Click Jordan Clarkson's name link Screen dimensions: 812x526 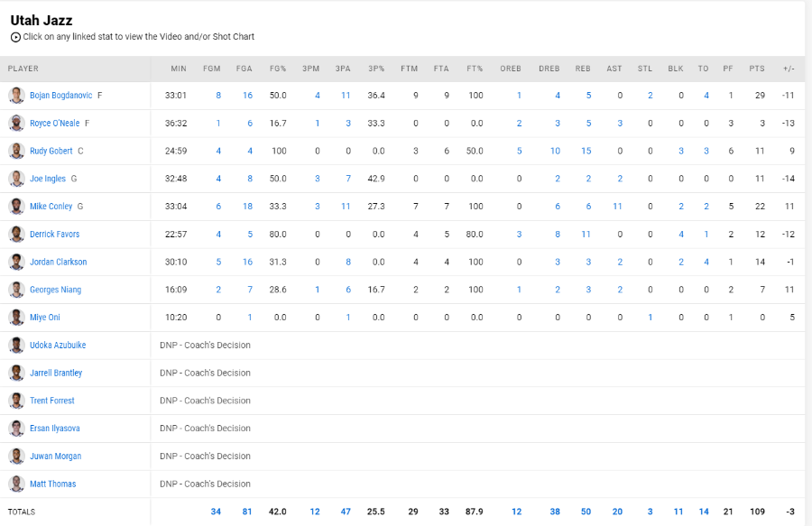[x=59, y=262]
